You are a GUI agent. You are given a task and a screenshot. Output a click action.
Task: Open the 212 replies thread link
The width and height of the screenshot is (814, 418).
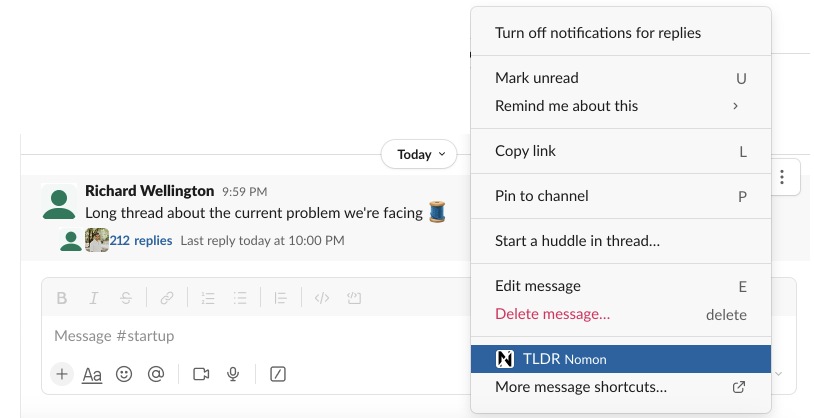(141, 241)
